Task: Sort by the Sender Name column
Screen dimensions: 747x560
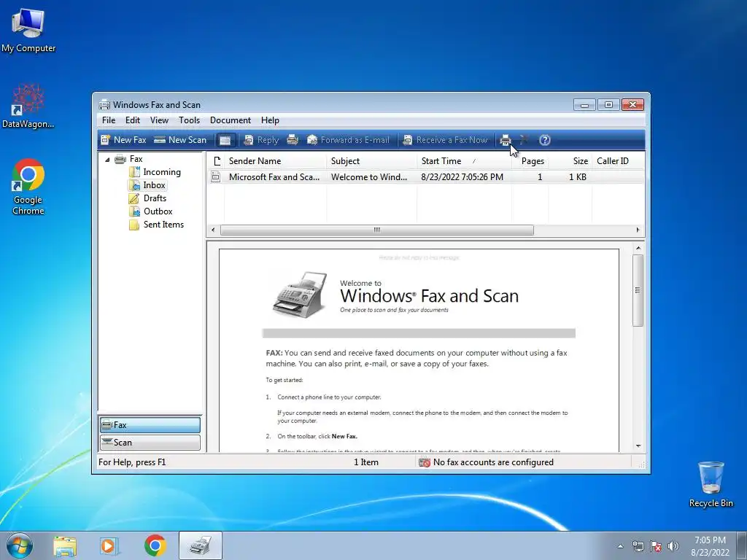Action: 275,161
